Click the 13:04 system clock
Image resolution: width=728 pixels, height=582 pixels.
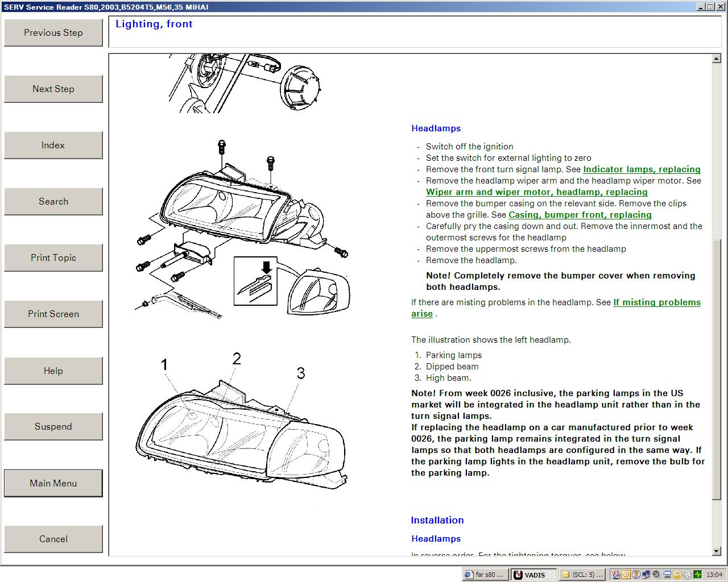tap(714, 575)
